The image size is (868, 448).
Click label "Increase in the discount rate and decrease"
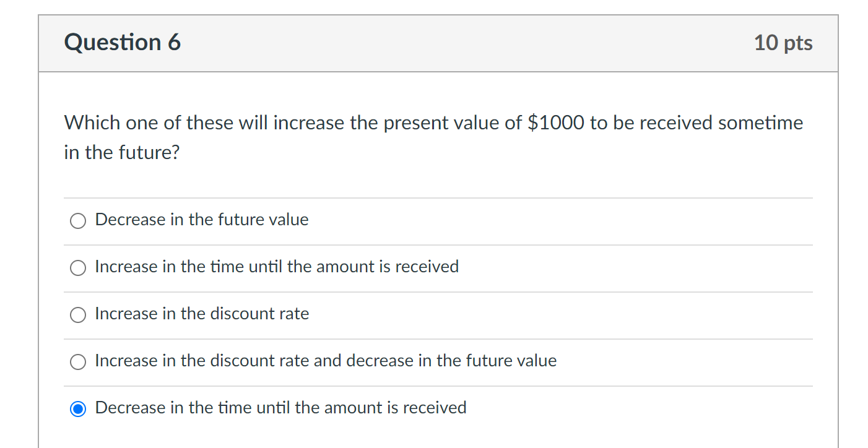pyautogui.click(x=326, y=361)
